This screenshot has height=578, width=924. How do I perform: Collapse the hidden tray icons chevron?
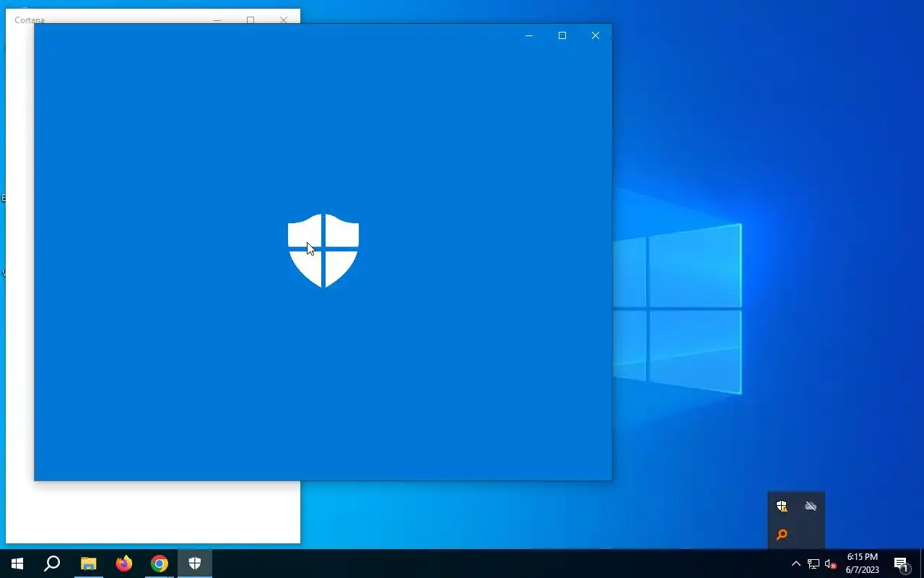(x=796, y=564)
